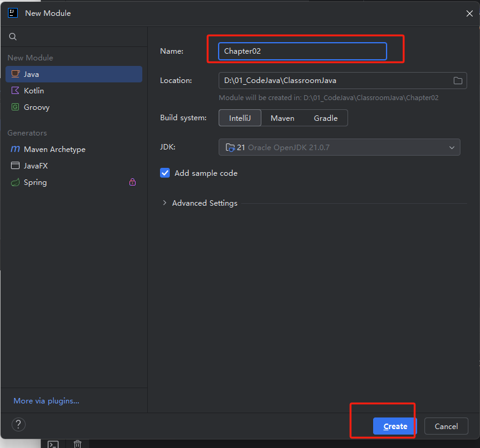Open More via plugins link
Screen dimensions: 480x448
tap(46, 401)
